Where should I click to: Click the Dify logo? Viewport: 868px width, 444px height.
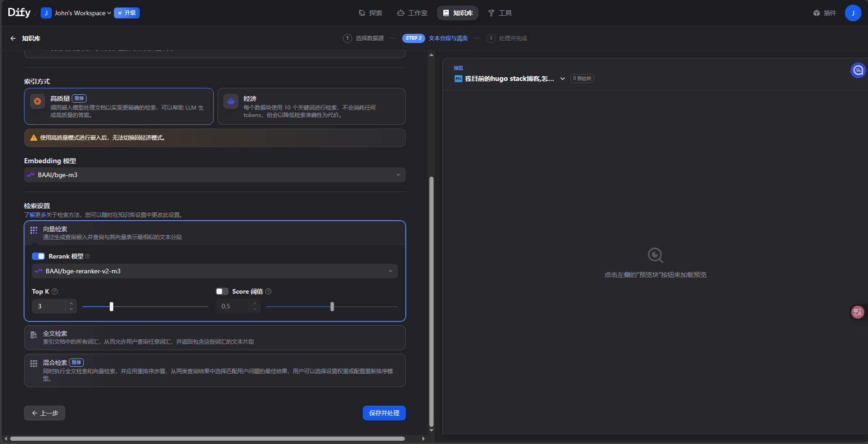(19, 12)
